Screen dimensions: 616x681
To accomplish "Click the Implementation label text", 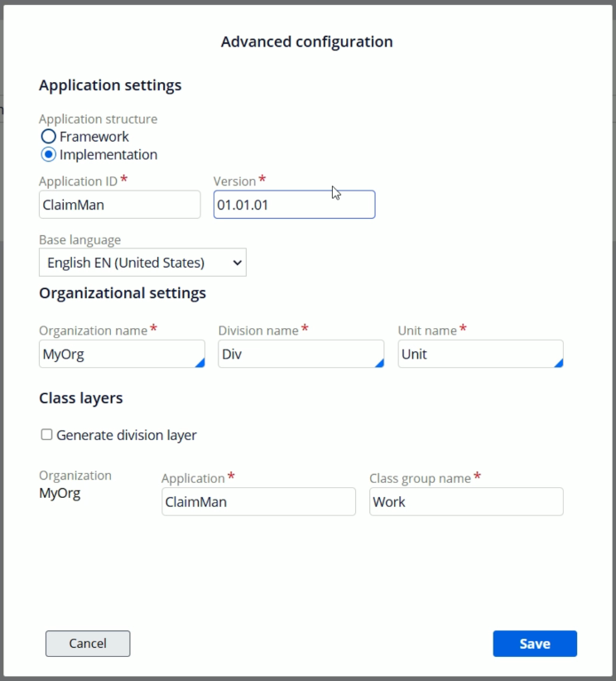I will point(108,155).
